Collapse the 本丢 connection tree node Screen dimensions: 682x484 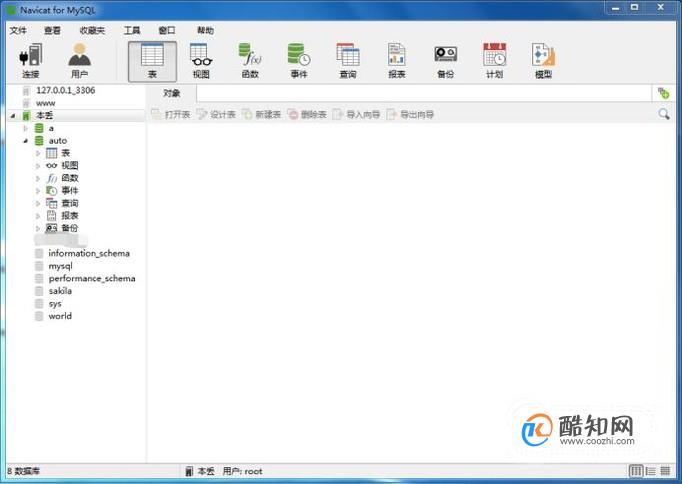[13, 116]
